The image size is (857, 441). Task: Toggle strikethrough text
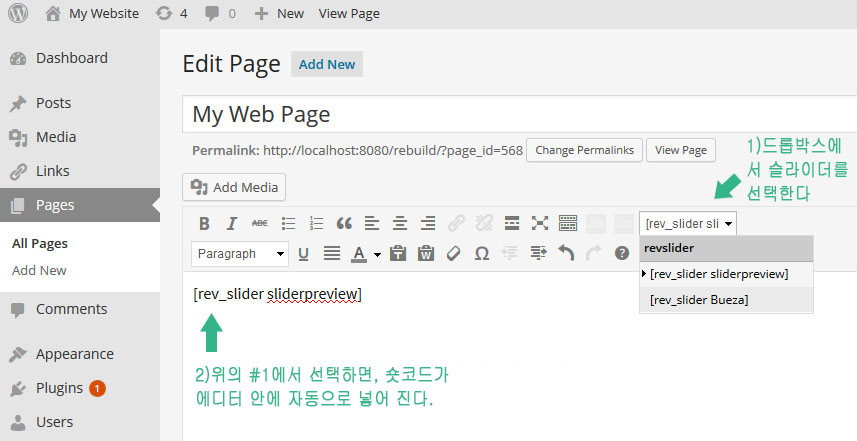pos(260,223)
